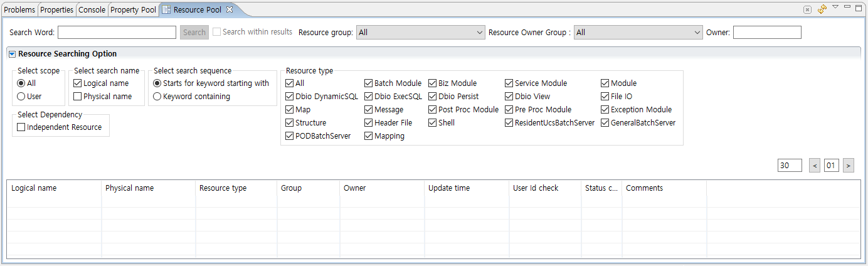Image resolution: width=868 pixels, height=266 pixels.
Task: Check the Independent Resource option
Action: [x=21, y=127]
